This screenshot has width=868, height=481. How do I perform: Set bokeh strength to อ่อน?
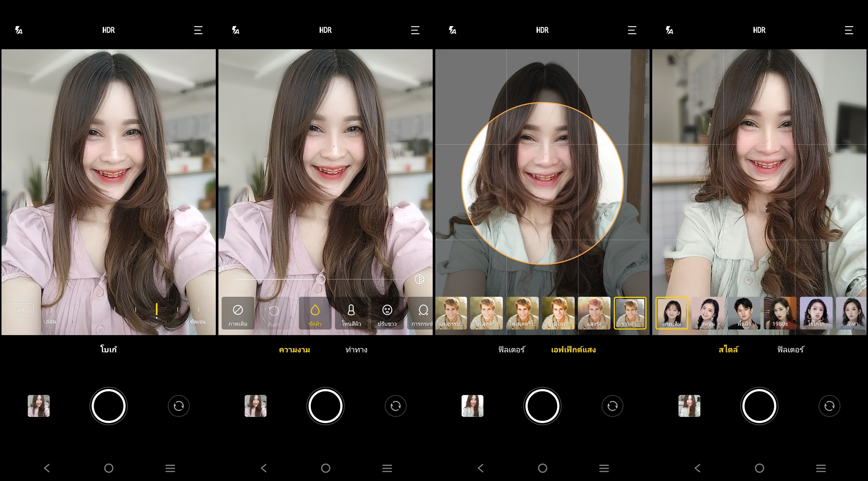pos(51,321)
